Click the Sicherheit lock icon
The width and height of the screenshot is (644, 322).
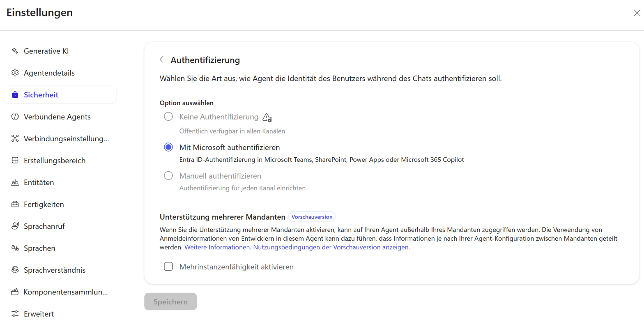click(x=15, y=95)
